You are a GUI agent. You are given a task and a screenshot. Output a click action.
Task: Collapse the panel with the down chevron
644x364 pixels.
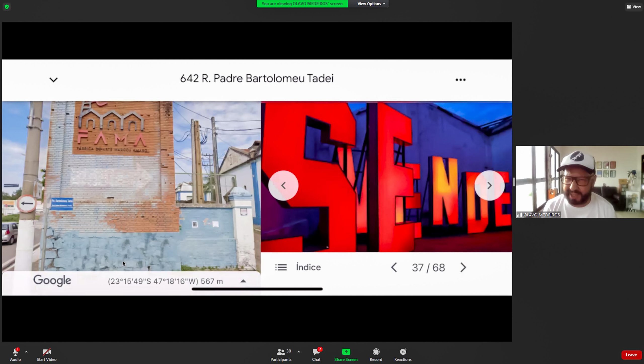pos(53,80)
